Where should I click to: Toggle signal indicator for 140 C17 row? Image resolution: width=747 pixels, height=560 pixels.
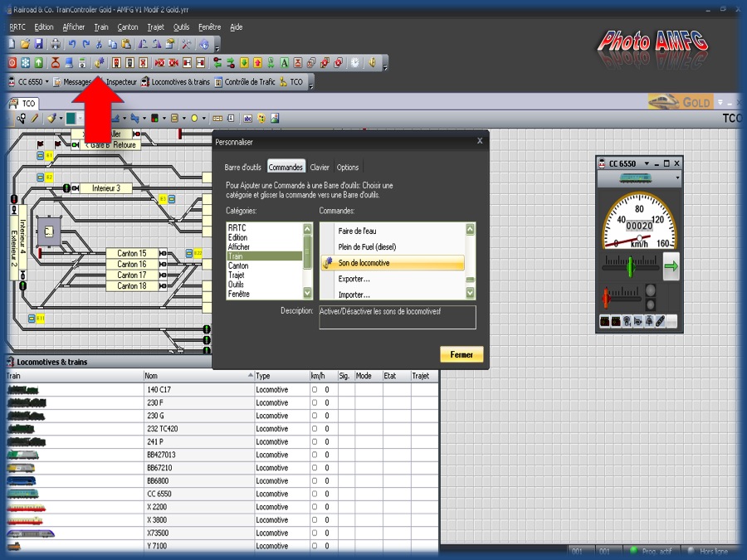pyautogui.click(x=315, y=390)
